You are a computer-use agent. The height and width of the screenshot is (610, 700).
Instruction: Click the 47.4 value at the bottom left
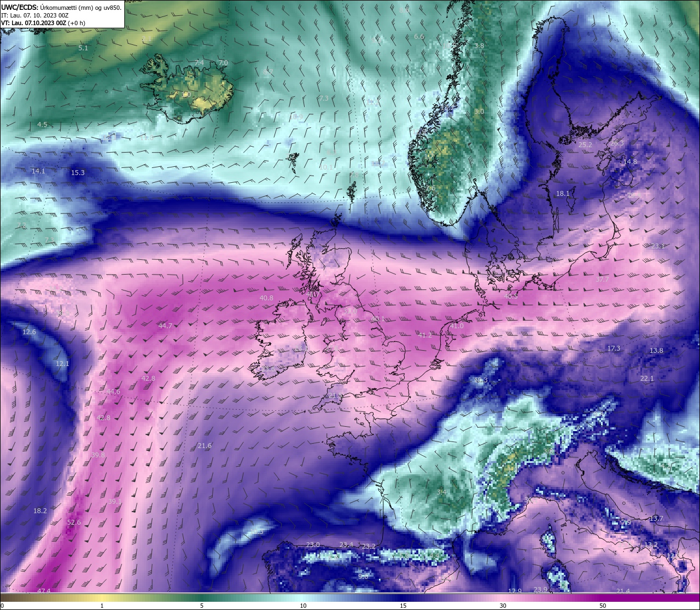[x=44, y=591]
